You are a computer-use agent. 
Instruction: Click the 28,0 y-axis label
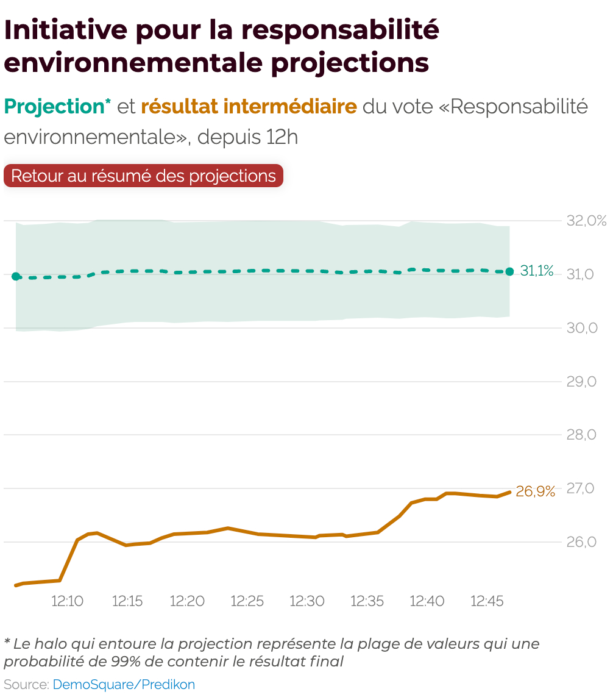(x=582, y=435)
